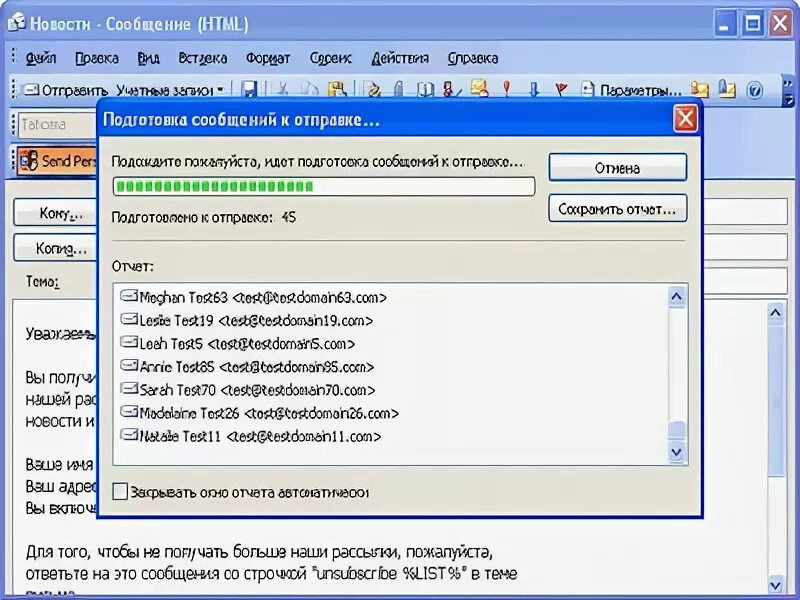Viewport: 800px width, 600px height.
Task: Click the check names icon
Action: pos(451,90)
